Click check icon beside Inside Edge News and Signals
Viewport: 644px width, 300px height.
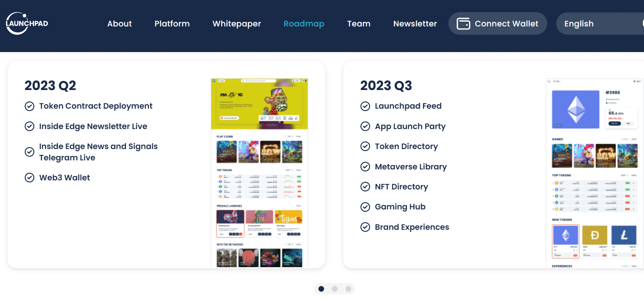click(29, 152)
